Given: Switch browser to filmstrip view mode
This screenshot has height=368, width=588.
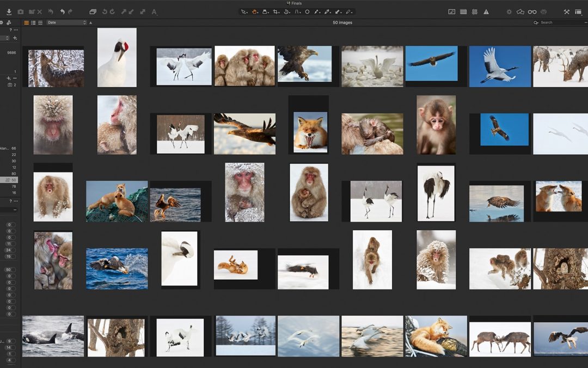Looking at the screenshot, I should (x=40, y=22).
